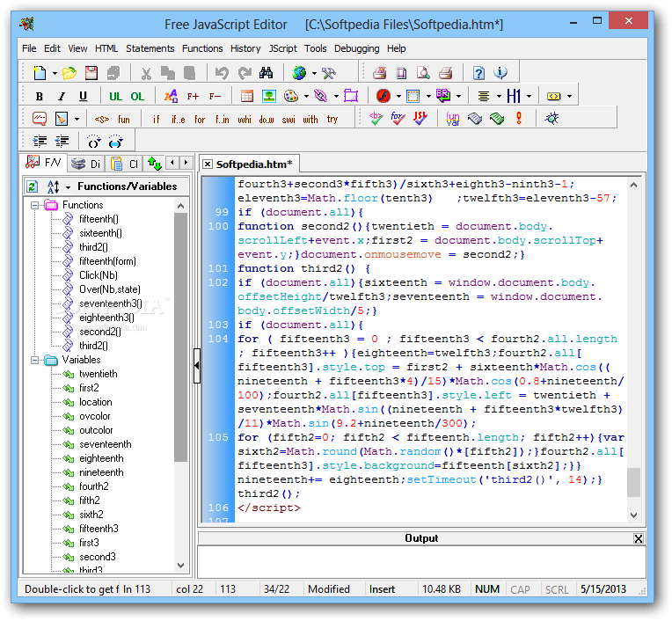The width and height of the screenshot is (672, 621).
Task: Open the H1 heading dropdown arrow
Action: tap(531, 96)
